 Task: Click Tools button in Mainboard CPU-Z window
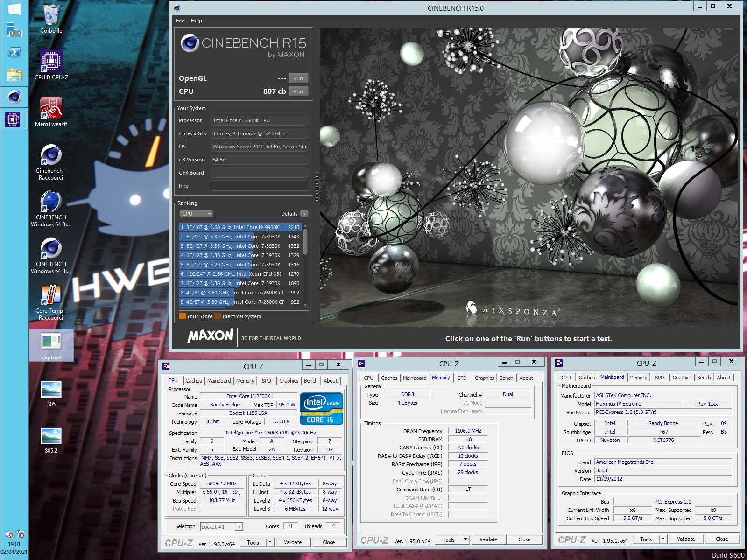pos(646,539)
